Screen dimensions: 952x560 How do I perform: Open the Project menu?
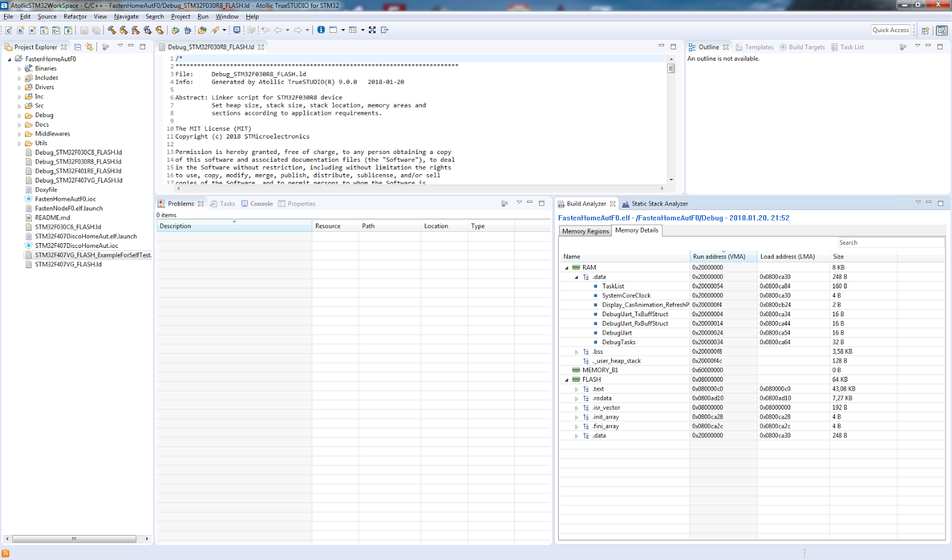point(181,17)
